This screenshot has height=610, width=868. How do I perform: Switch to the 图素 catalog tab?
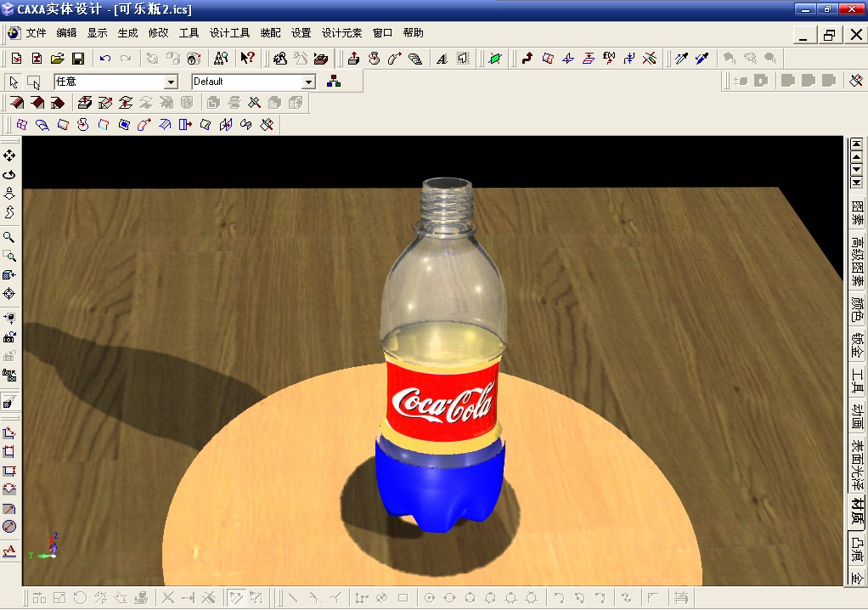coord(857,212)
